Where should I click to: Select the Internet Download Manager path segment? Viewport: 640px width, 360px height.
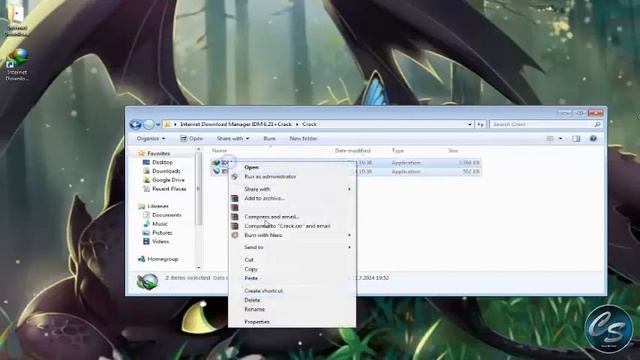[x=236, y=124]
